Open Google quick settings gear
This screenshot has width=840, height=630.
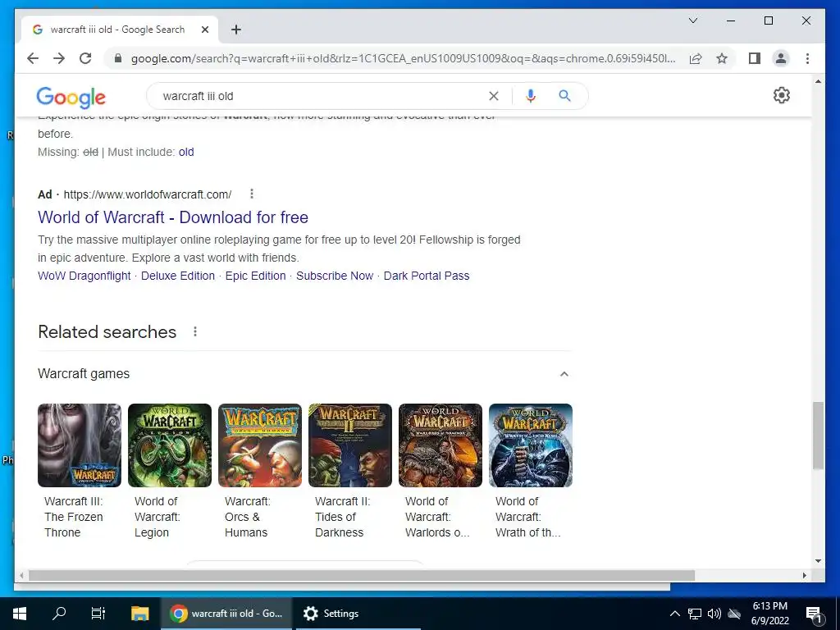pyautogui.click(x=782, y=95)
